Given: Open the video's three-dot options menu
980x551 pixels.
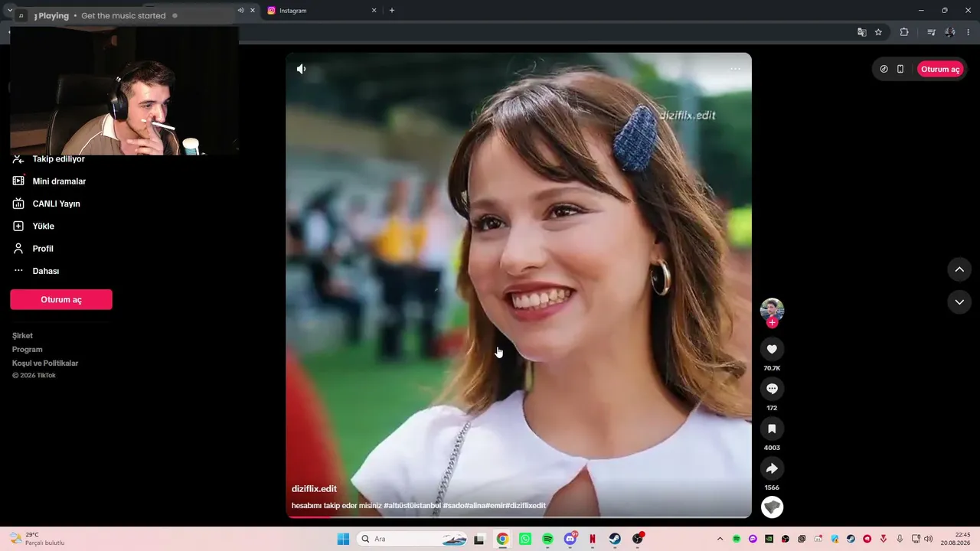Looking at the screenshot, I should (x=735, y=69).
